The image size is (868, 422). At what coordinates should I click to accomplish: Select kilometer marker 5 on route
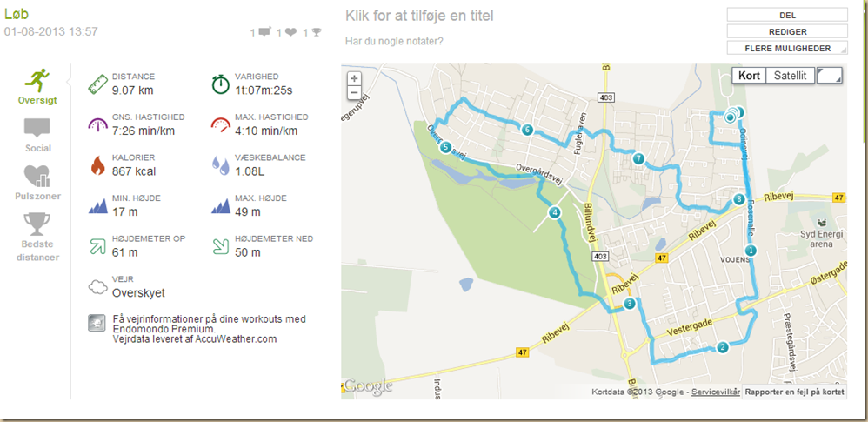click(x=445, y=148)
